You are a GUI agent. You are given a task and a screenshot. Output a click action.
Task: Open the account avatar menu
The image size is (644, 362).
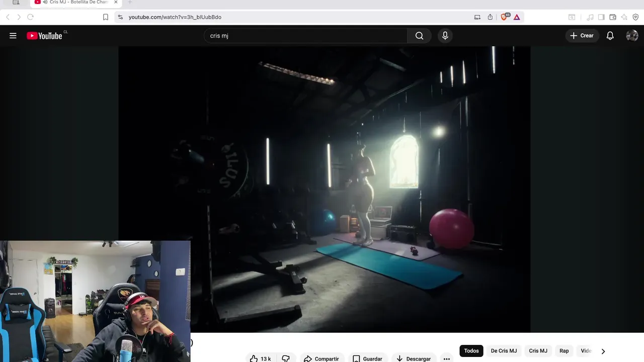pos(632,36)
